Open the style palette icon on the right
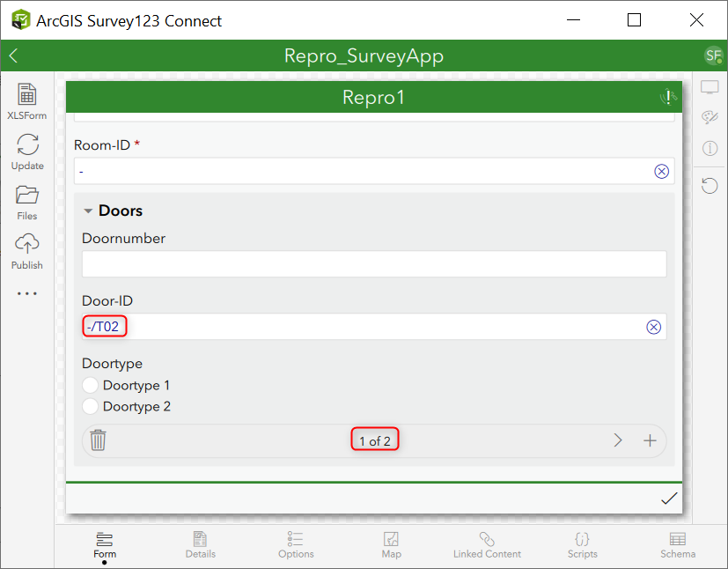728x569 pixels. (x=709, y=117)
